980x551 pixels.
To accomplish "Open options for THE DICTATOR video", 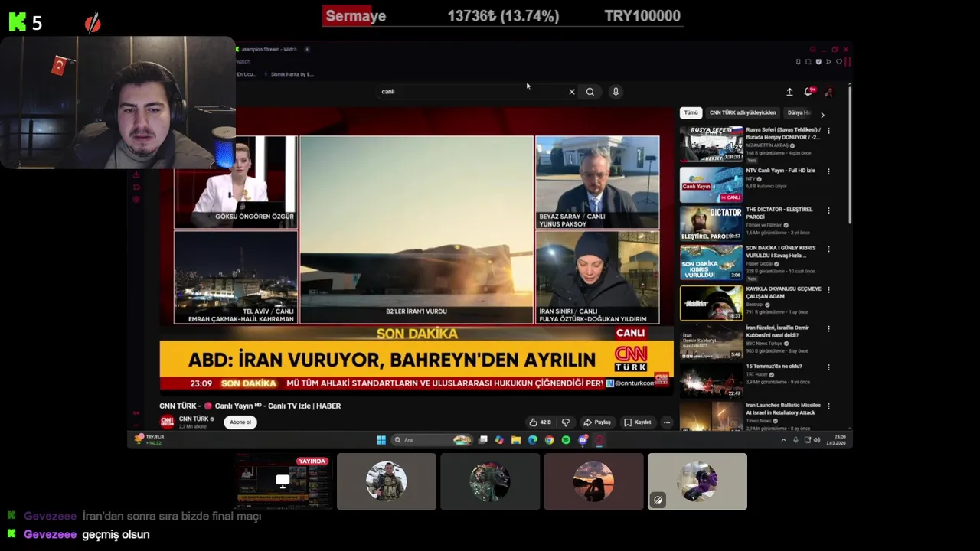I will coord(828,210).
